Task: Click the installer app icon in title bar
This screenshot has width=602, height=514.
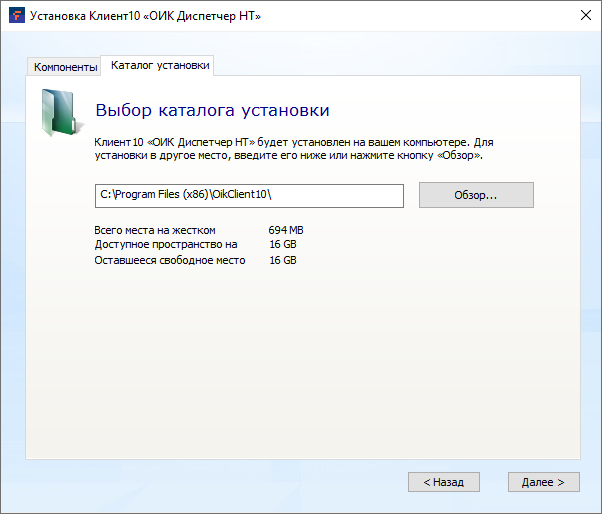Action: click(15, 17)
